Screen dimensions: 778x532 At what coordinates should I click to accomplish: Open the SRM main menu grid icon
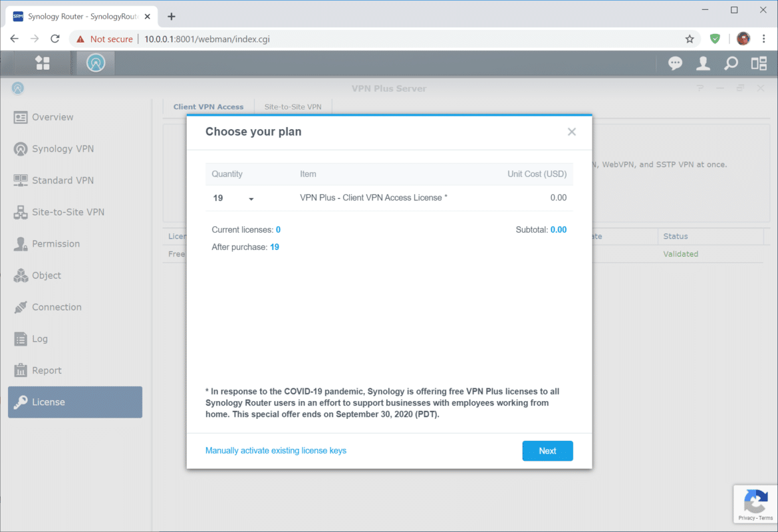[x=43, y=63]
